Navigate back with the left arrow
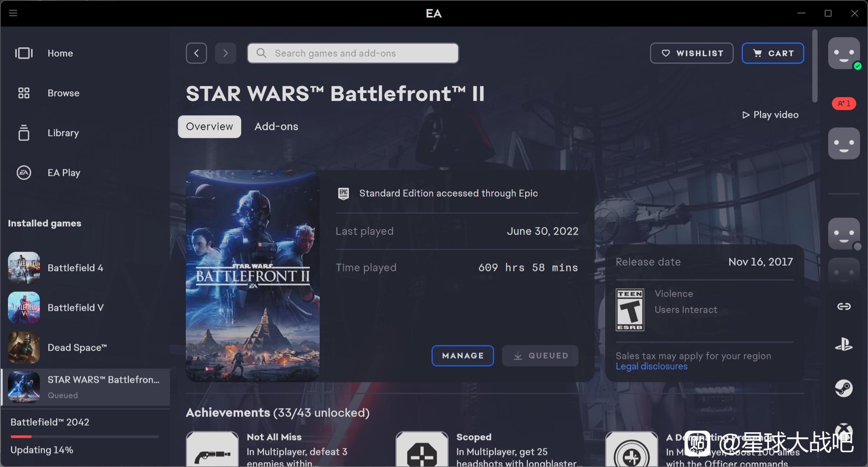This screenshot has width=868, height=467. pos(196,53)
